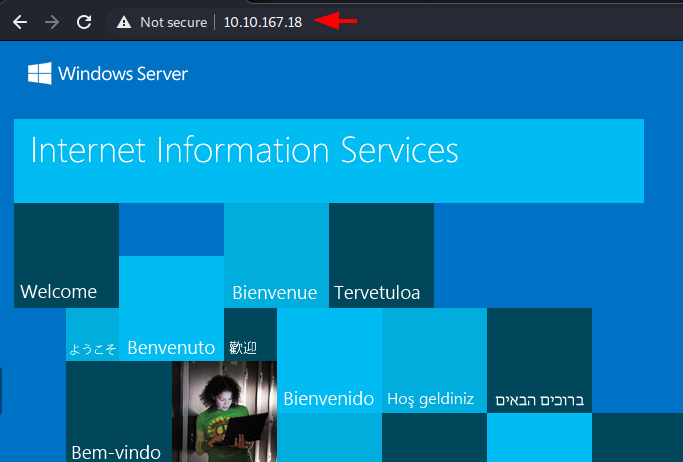The image size is (683, 462).
Task: Click the photo of woman holding laptop
Action: point(224,411)
